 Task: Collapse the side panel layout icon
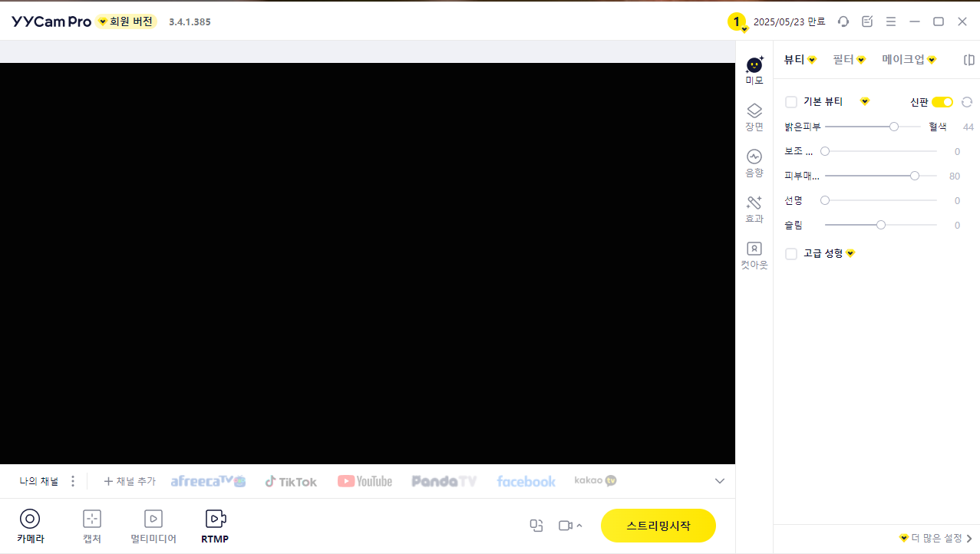coord(969,60)
